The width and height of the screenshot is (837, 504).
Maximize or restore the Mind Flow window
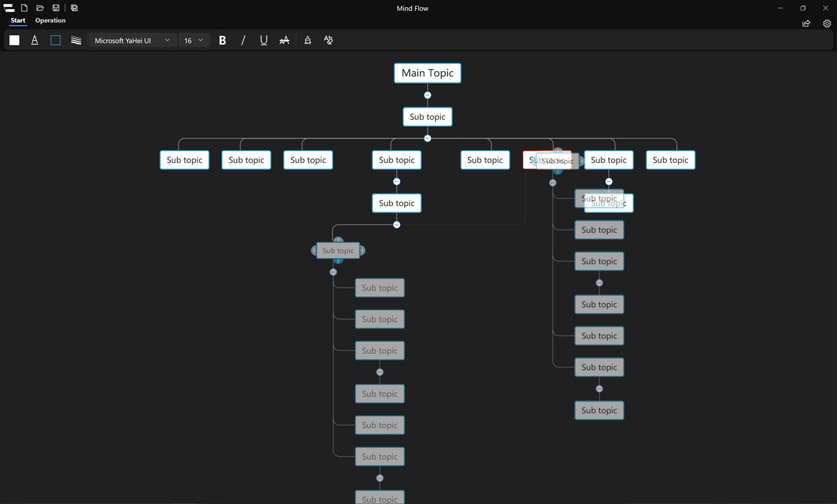803,8
